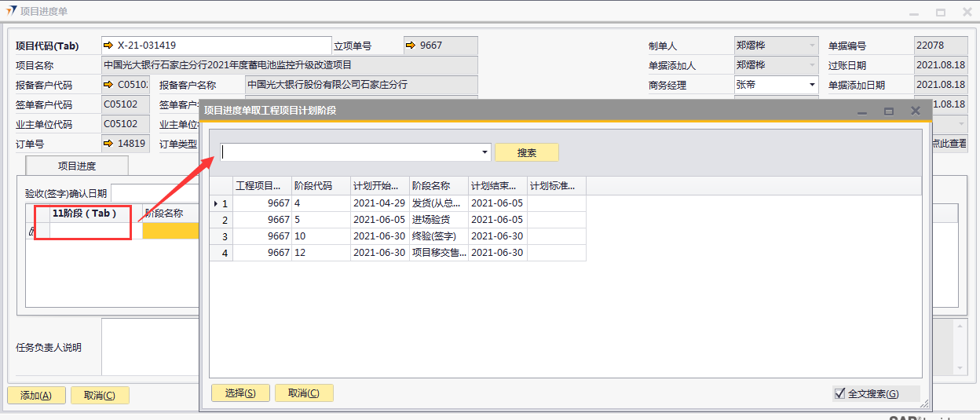Click 取消(C) in the stage dialog
The image size is (980, 420).
tap(304, 393)
